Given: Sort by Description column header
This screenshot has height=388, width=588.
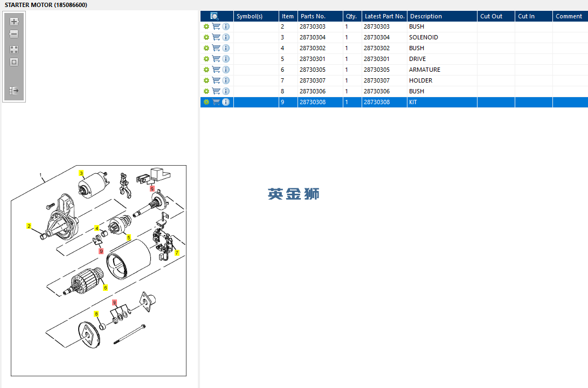Looking at the screenshot, I should pos(442,16).
